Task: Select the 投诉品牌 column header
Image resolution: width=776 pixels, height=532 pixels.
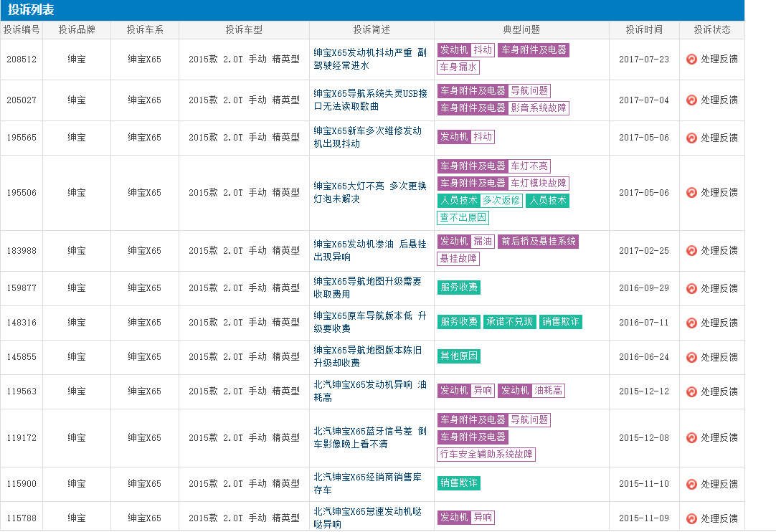Action: pos(77,29)
